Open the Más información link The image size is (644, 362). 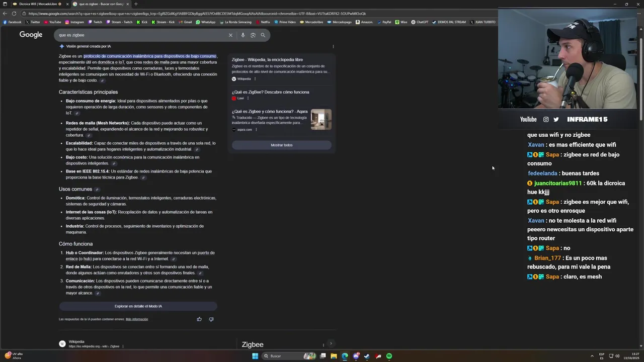tap(137, 319)
